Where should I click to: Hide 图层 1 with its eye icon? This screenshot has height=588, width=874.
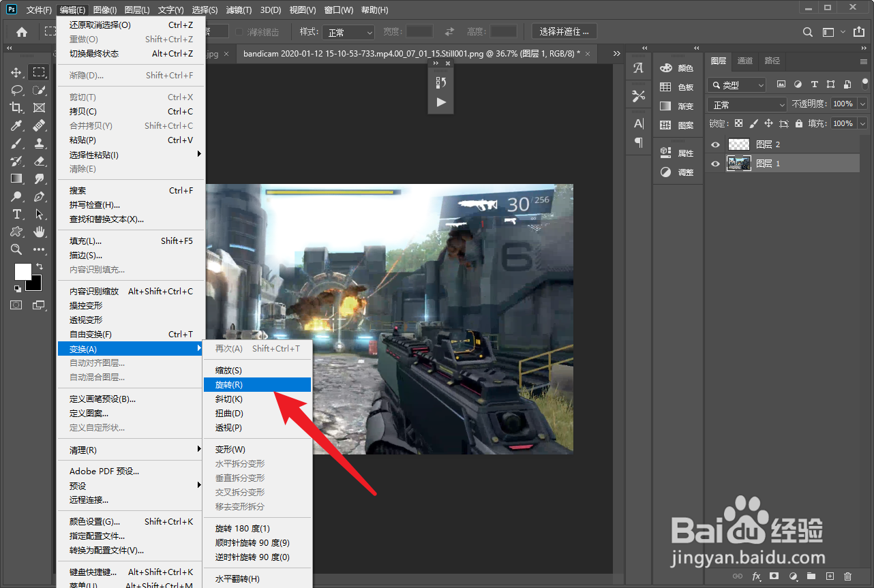(715, 164)
